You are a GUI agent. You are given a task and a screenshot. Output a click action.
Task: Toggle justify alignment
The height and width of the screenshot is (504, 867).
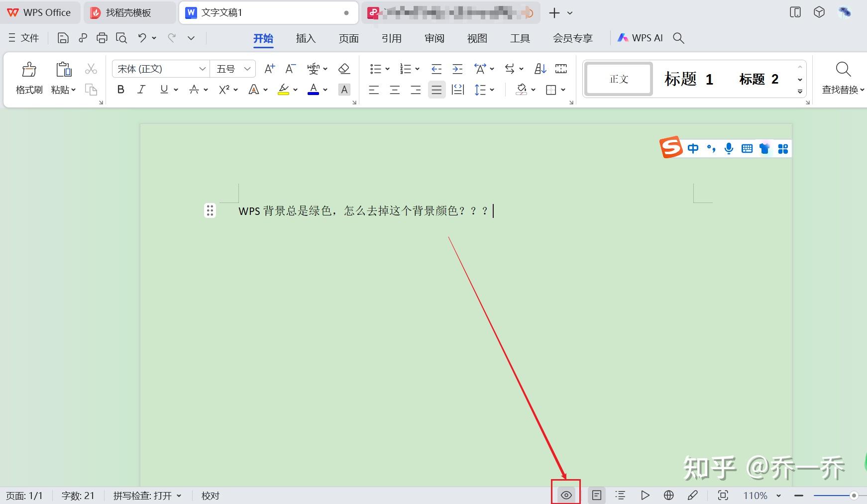pyautogui.click(x=436, y=90)
